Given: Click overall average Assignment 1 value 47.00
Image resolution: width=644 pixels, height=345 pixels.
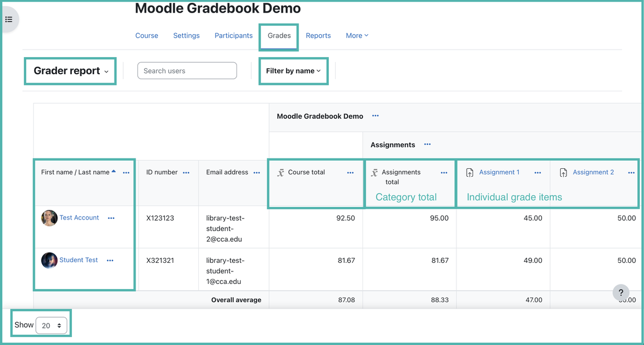Looking at the screenshot, I should pyautogui.click(x=533, y=300).
